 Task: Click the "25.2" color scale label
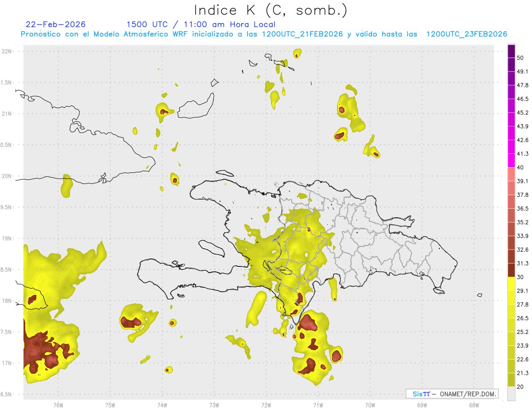[523, 332]
